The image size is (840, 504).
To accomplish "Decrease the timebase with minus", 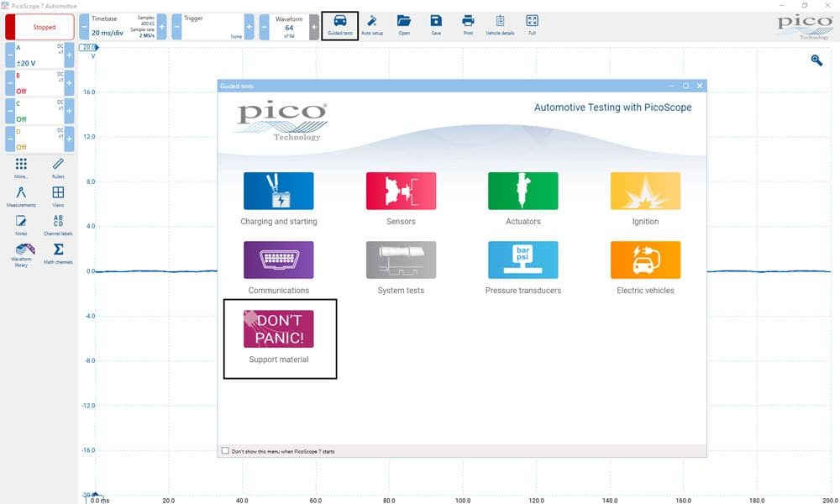I will [x=84, y=27].
